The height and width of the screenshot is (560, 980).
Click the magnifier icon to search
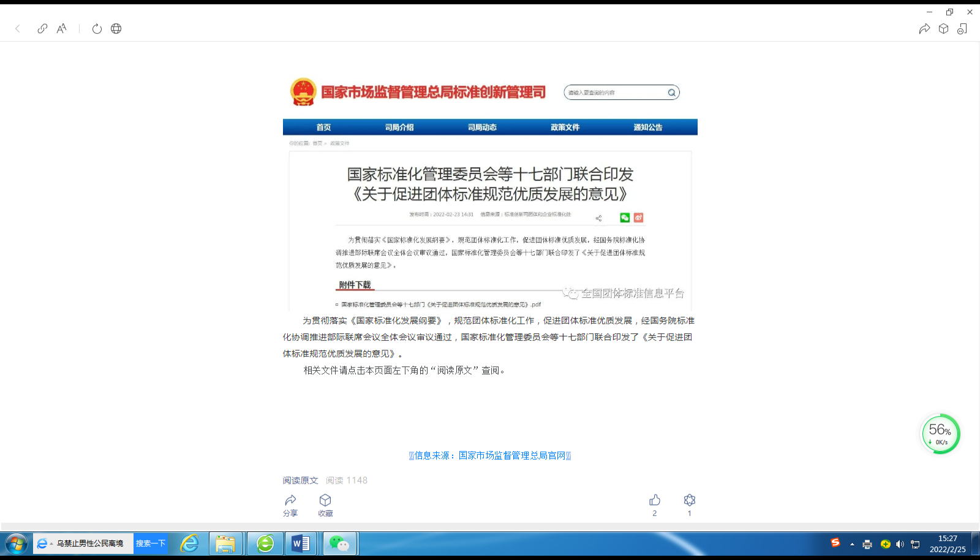pos(671,92)
